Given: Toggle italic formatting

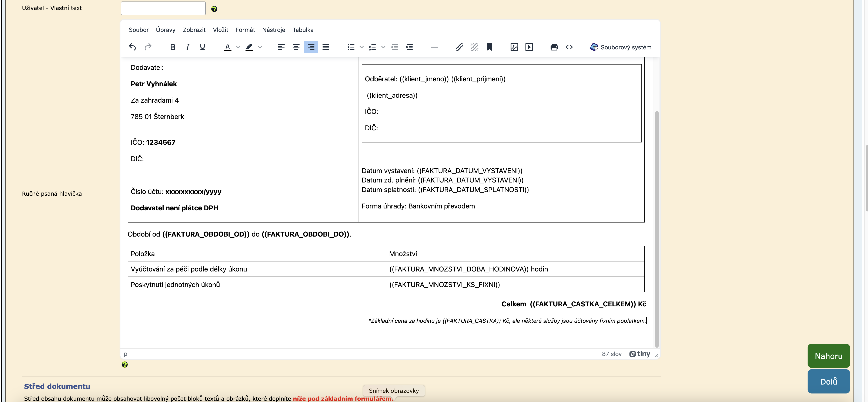Looking at the screenshot, I should click(x=187, y=47).
